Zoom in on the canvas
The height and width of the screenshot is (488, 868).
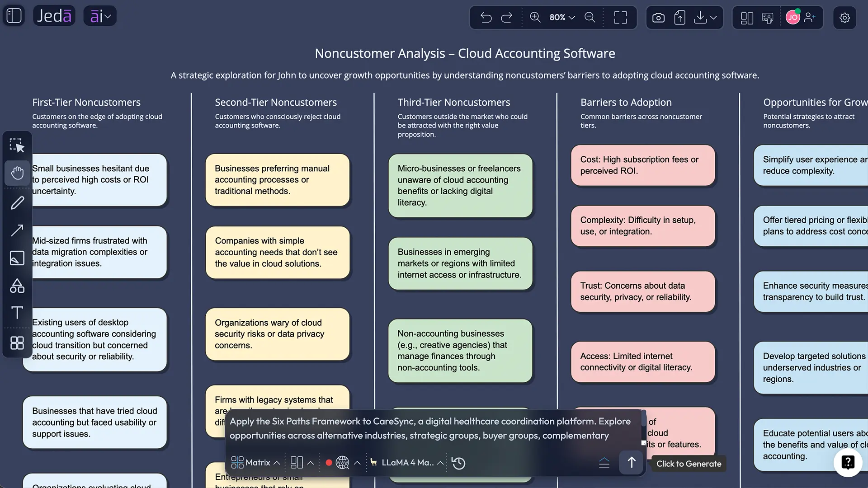535,17
